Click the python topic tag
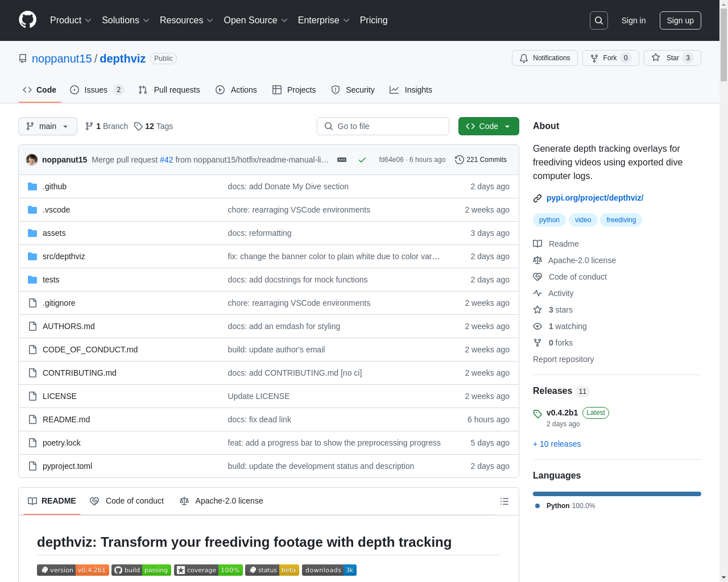The width and height of the screenshot is (728, 582). click(x=549, y=220)
